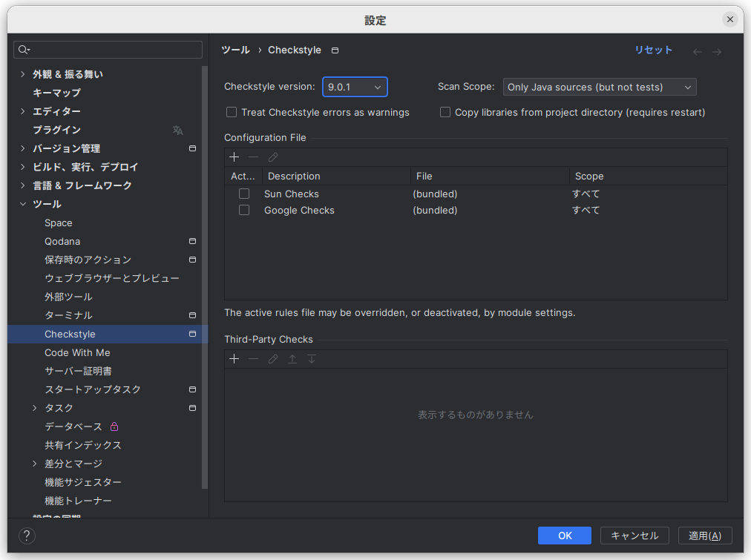The width and height of the screenshot is (751, 560).
Task: Click the settings icon next to Checkstyle breadcrumb
Action: pos(335,50)
